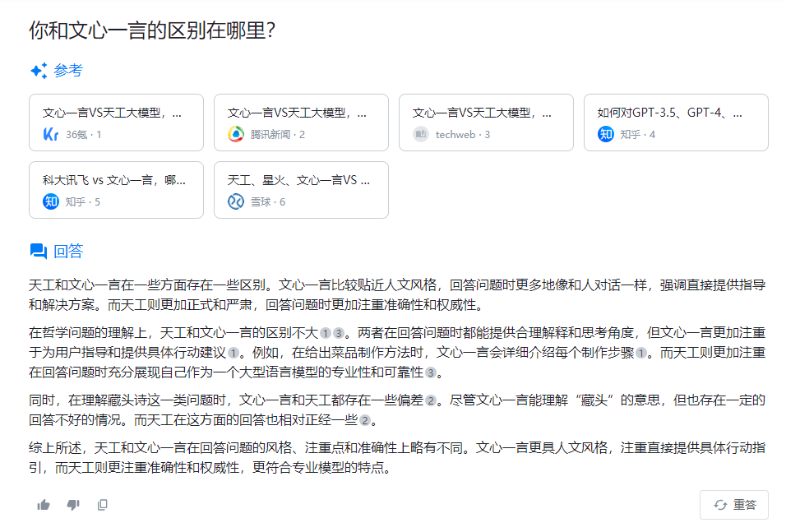Click the 腾讯新闻 logo icon
This screenshot has height=532, width=786.
tap(236, 134)
